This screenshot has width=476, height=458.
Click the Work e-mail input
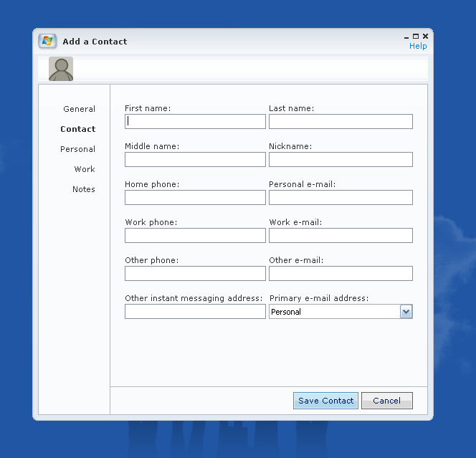pyautogui.click(x=341, y=236)
